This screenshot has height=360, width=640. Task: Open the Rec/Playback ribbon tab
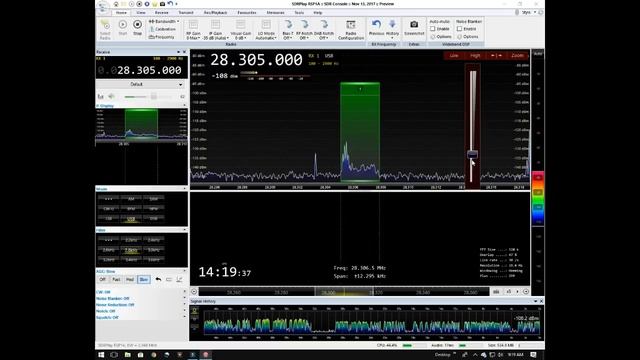(215, 13)
